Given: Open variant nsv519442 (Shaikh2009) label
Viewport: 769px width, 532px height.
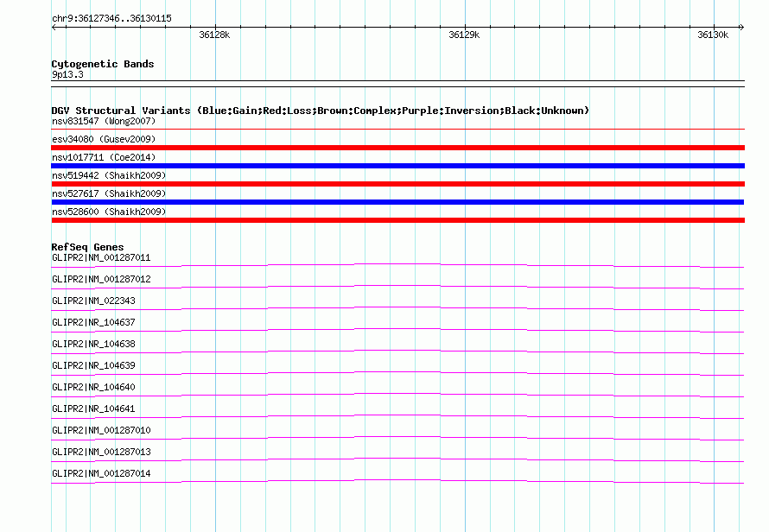Looking at the screenshot, I should point(109,175).
